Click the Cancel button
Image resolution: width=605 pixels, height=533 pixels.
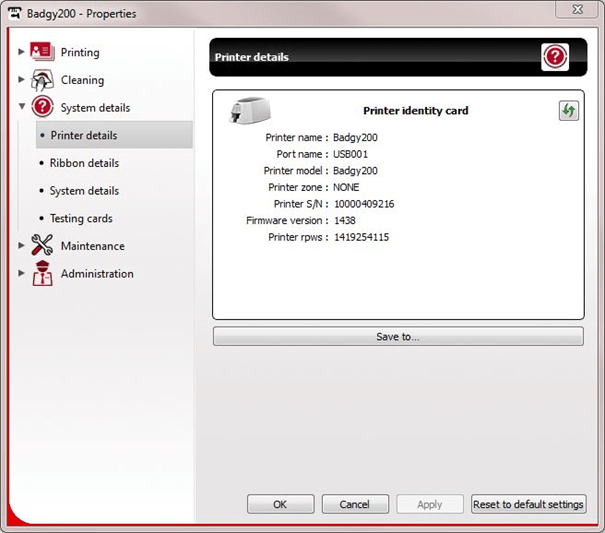point(355,504)
